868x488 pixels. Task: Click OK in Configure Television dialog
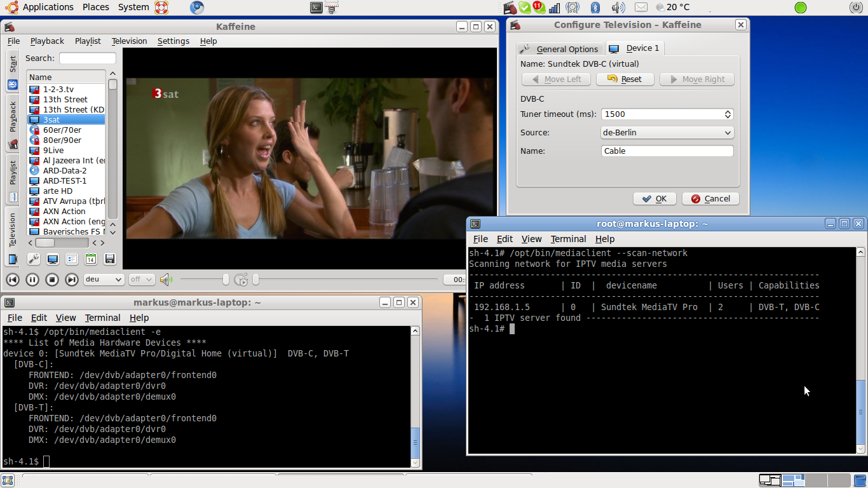pos(654,199)
